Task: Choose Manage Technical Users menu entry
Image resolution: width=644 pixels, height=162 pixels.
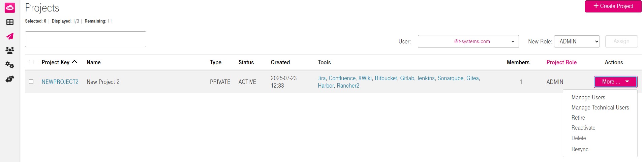Action: (600, 107)
